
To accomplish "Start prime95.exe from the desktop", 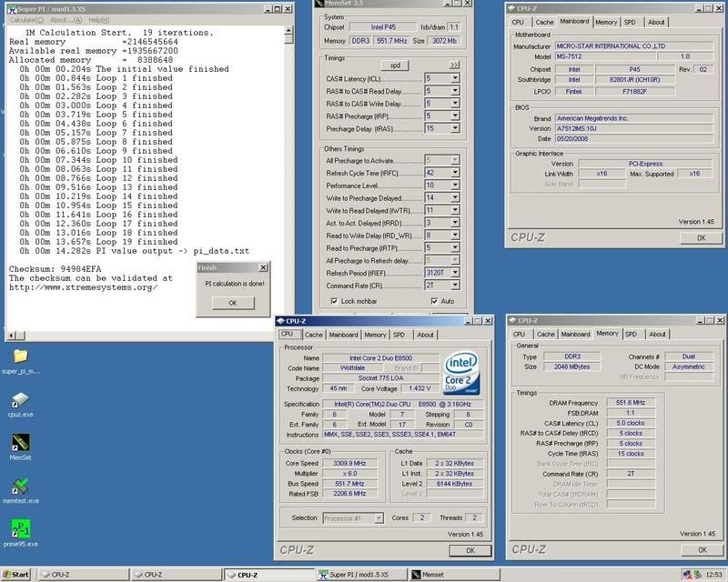I will point(20,527).
